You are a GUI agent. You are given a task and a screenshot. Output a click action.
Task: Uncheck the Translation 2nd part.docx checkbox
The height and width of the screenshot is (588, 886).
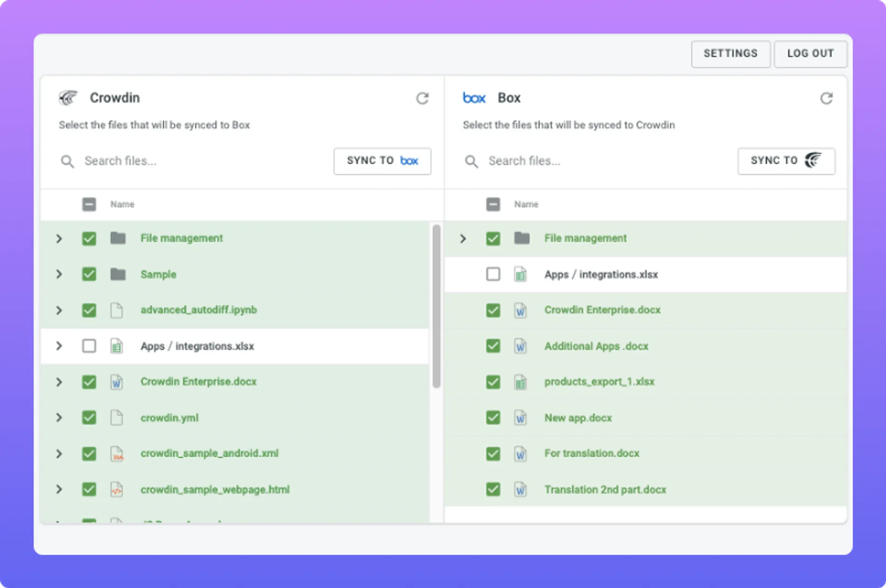coord(493,490)
